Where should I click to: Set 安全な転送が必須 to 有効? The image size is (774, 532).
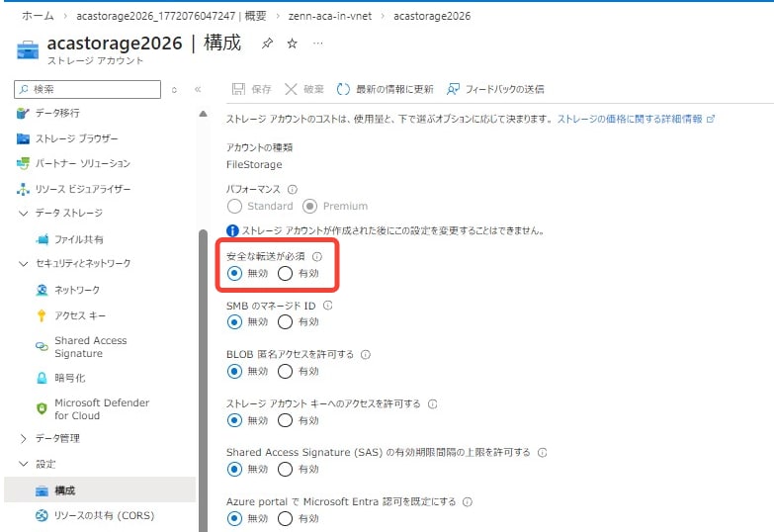285,273
